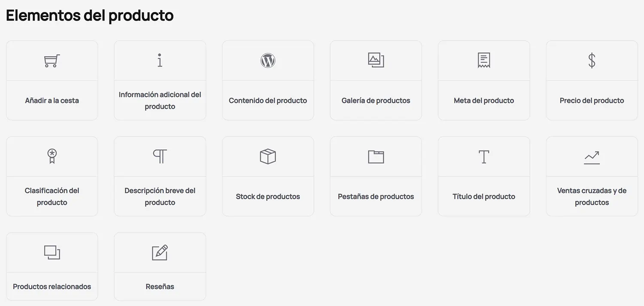Choose the image gallery icon
644x306 pixels.
point(376,61)
